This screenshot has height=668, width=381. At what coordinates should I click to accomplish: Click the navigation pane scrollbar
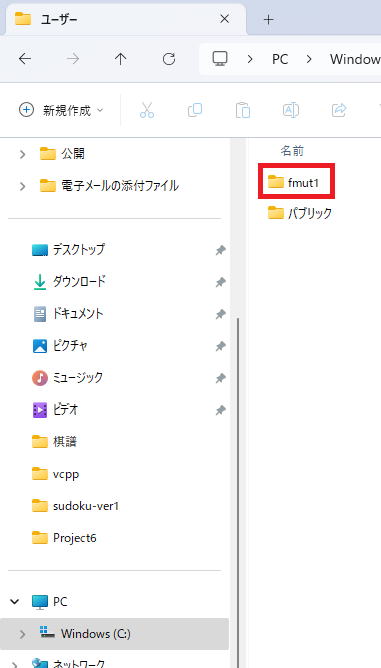tap(238, 490)
